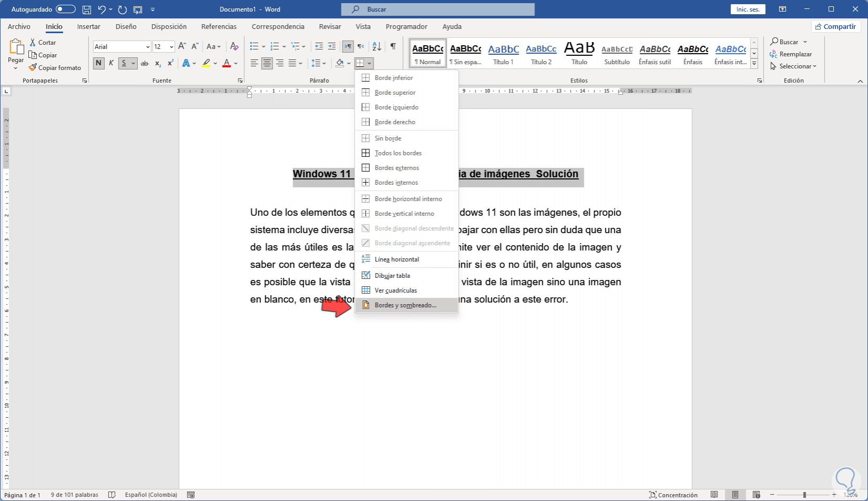Open the change case Aa dropdown

click(214, 46)
